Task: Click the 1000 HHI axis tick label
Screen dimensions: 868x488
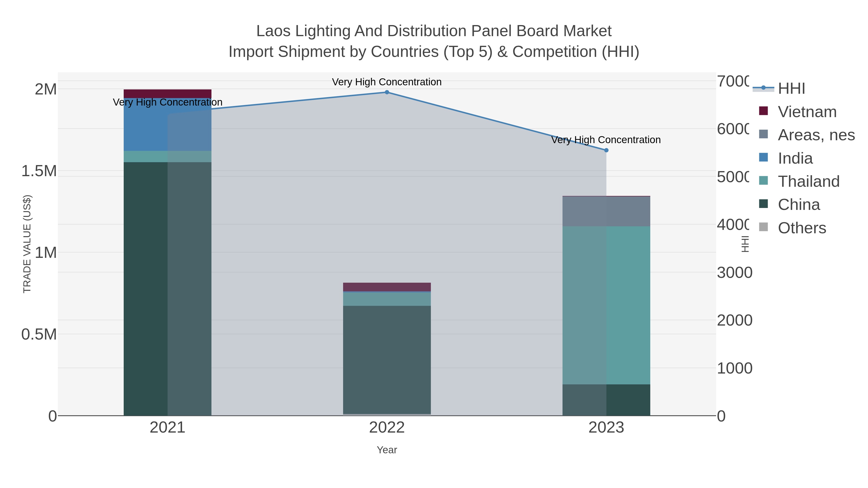Action: (x=735, y=368)
